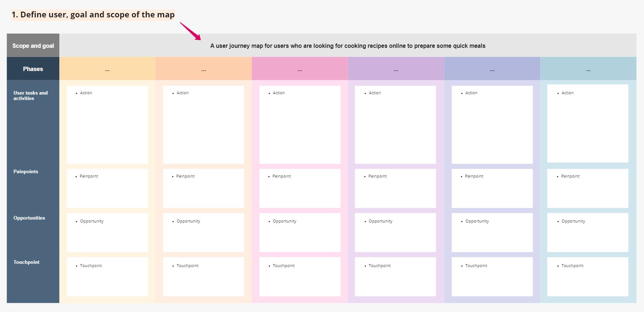
Task: Select 'Painpoint' card in the last column
Action: tap(588, 188)
